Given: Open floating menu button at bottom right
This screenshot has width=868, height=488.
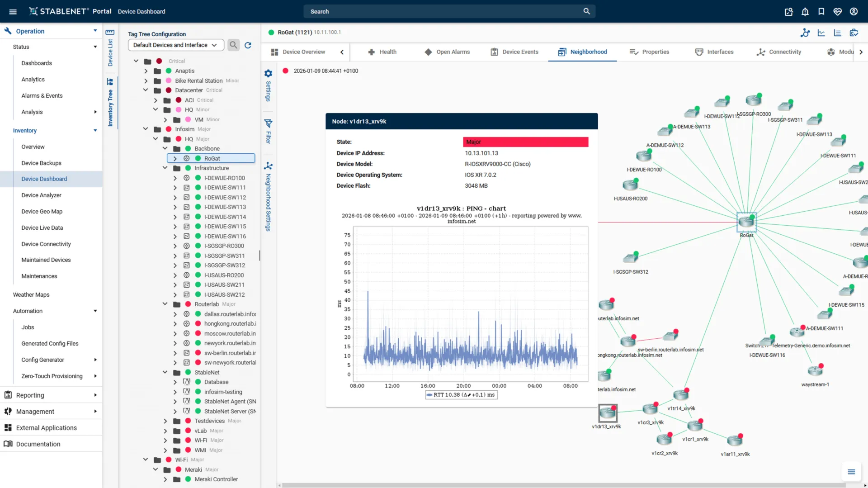Looking at the screenshot, I should (851, 472).
